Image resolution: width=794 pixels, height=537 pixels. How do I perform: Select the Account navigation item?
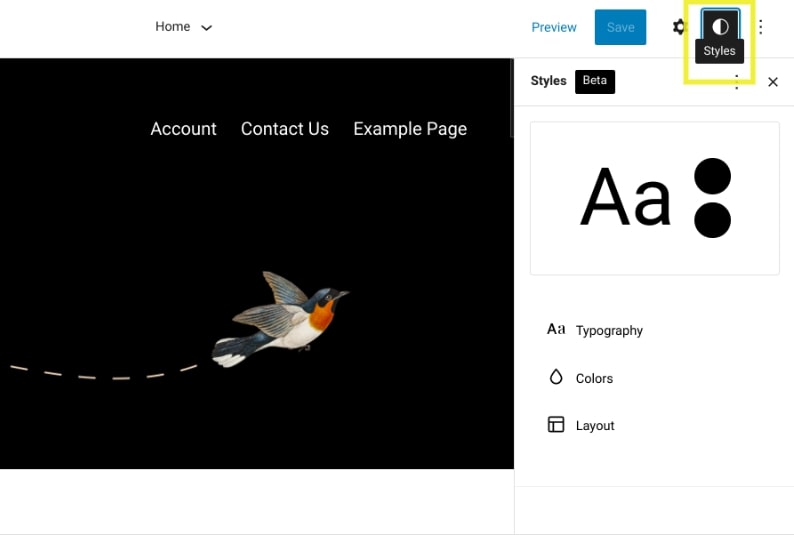[x=183, y=129]
